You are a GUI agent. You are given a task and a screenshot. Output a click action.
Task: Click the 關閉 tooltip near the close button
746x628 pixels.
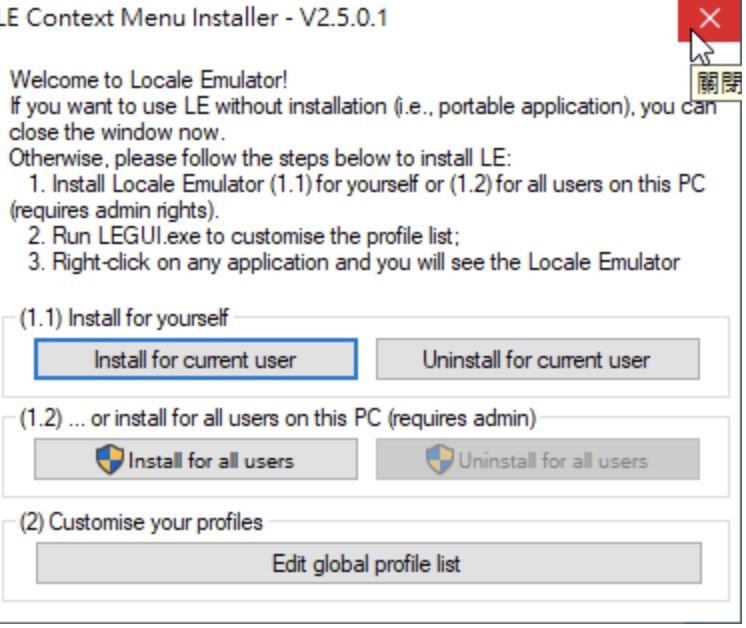pyautogui.click(x=716, y=84)
